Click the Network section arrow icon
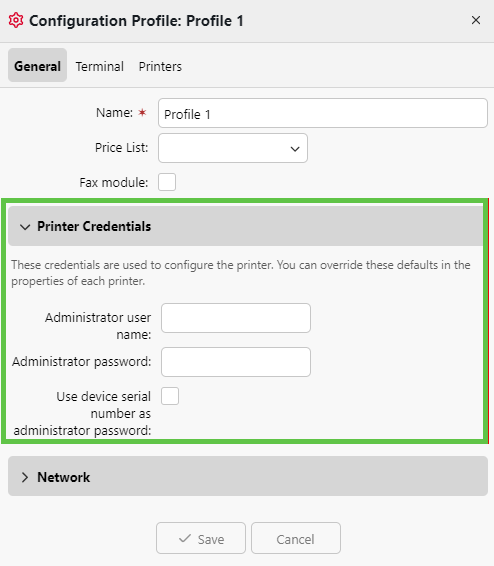494x566 pixels. [x=25, y=477]
